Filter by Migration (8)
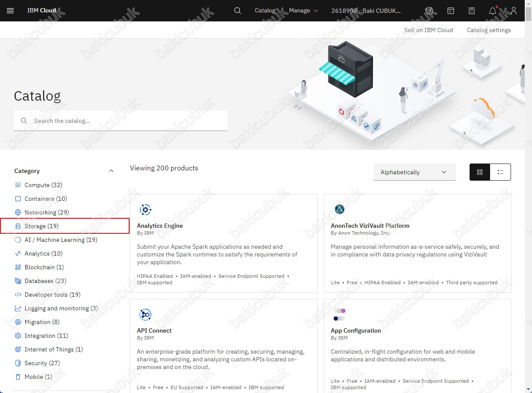The height and width of the screenshot is (393, 532). pos(42,322)
